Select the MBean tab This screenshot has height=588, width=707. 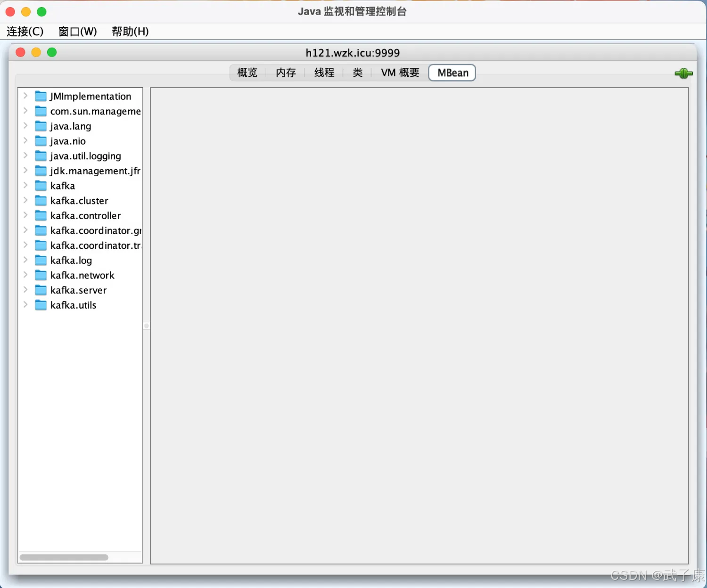tap(452, 73)
